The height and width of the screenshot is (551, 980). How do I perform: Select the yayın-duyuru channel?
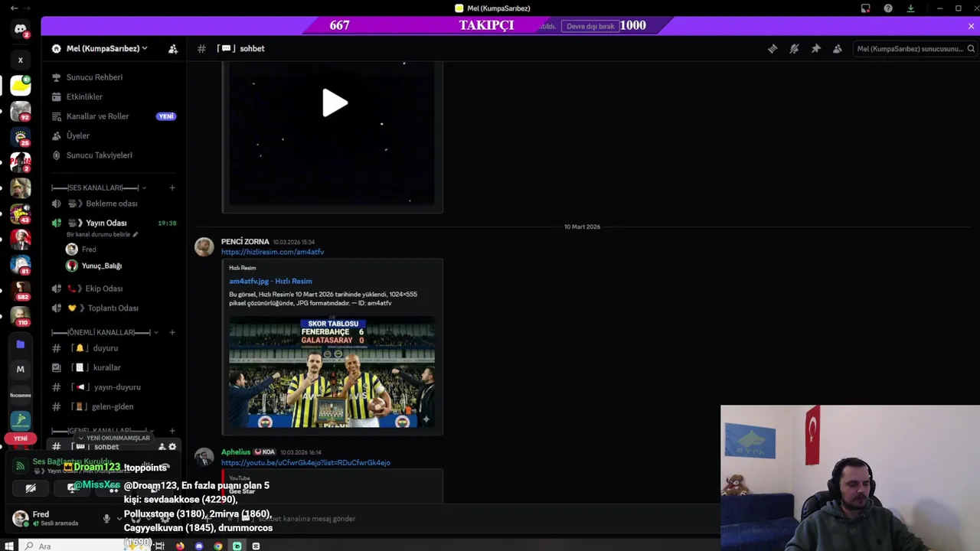tap(113, 387)
